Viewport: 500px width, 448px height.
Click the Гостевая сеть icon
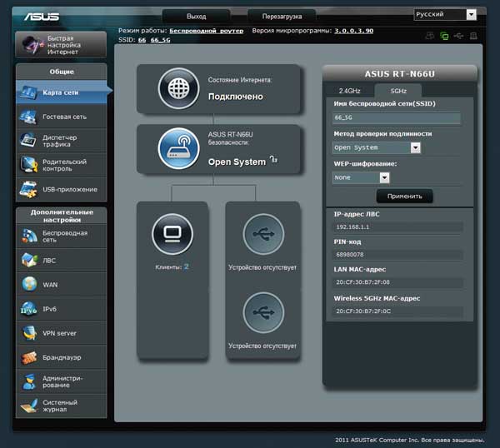(28, 117)
